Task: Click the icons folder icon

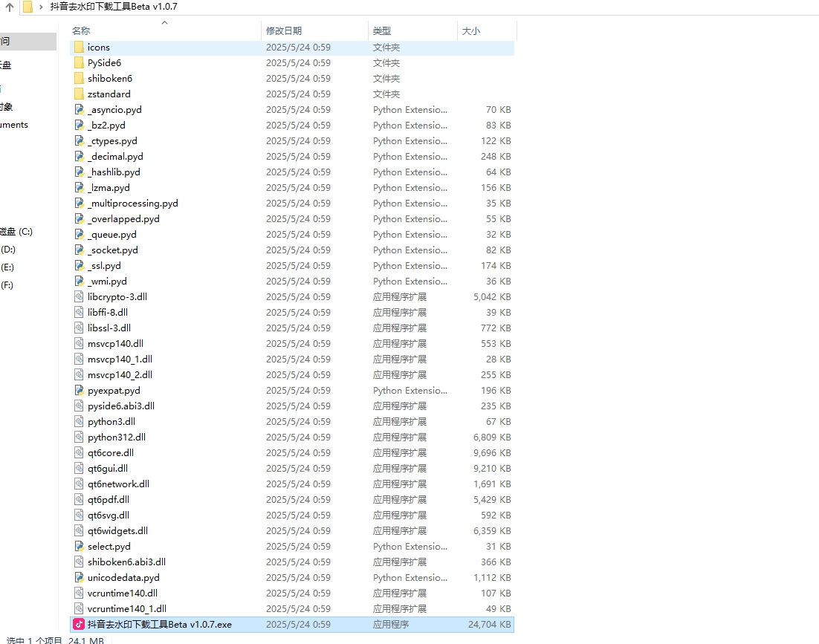Action: click(x=79, y=47)
